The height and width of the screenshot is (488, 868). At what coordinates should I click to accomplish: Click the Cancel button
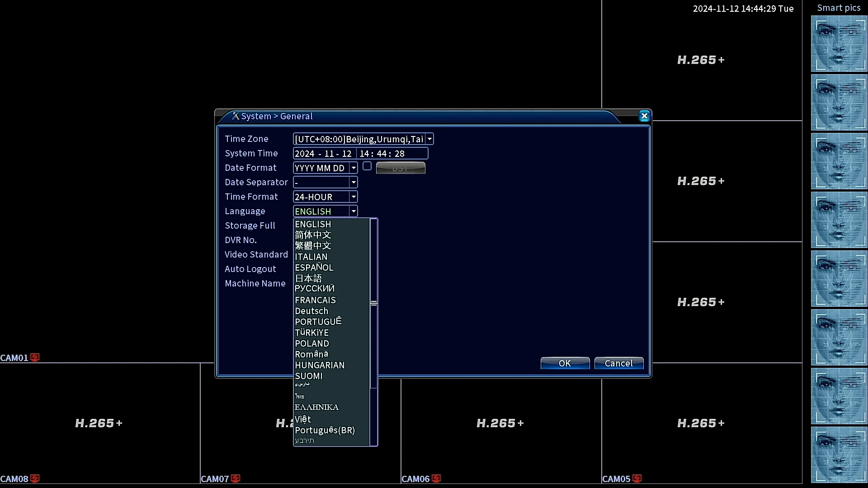pos(618,363)
